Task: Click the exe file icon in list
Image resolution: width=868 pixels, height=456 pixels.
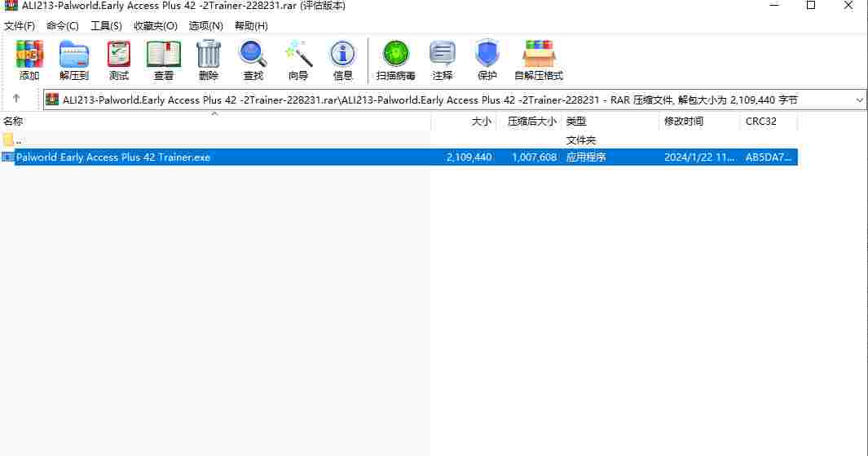Action: tap(8, 157)
